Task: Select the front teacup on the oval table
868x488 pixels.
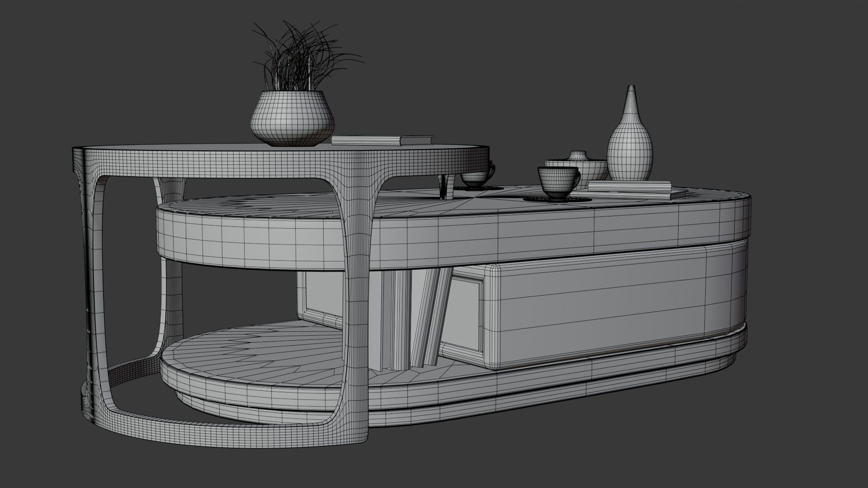Action: 558,183
